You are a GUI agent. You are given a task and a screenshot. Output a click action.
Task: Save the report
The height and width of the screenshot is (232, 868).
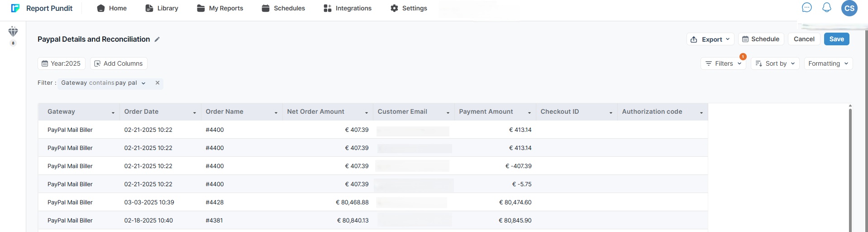coord(836,39)
